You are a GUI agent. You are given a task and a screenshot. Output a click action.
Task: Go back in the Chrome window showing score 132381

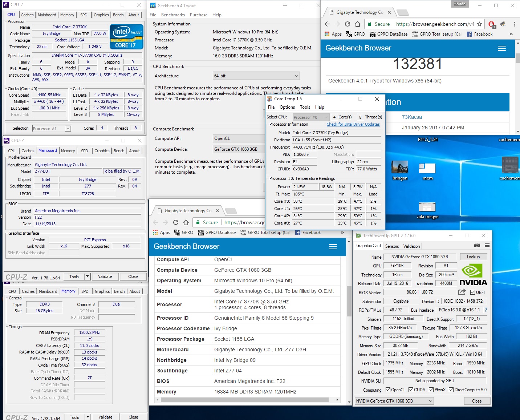[327, 24]
